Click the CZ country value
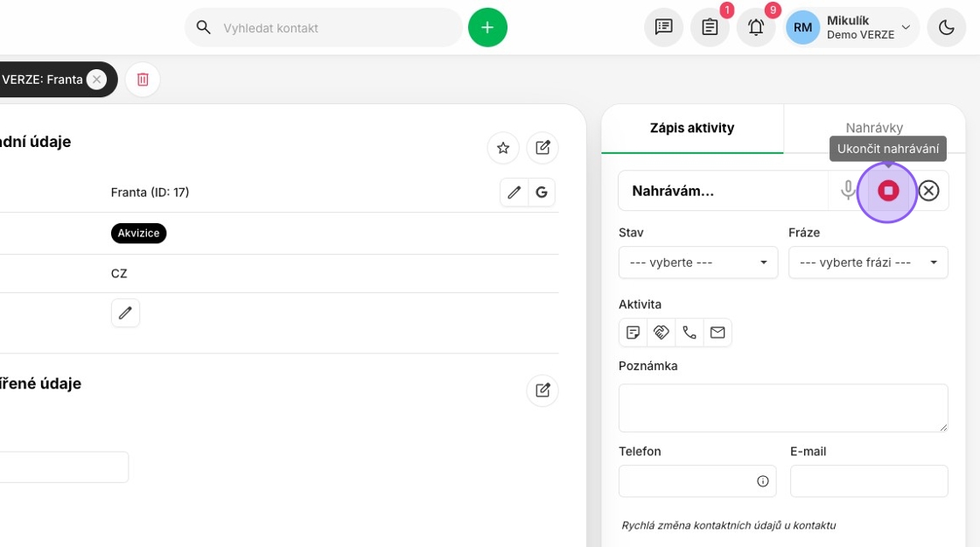980x547 pixels. [119, 274]
